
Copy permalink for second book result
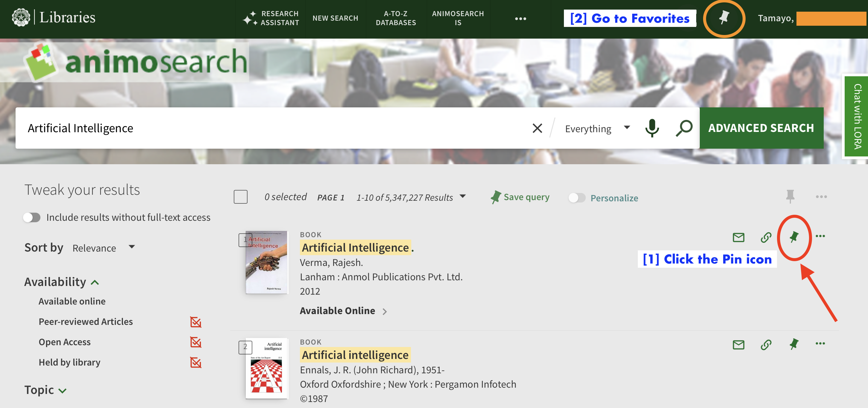pos(766,345)
